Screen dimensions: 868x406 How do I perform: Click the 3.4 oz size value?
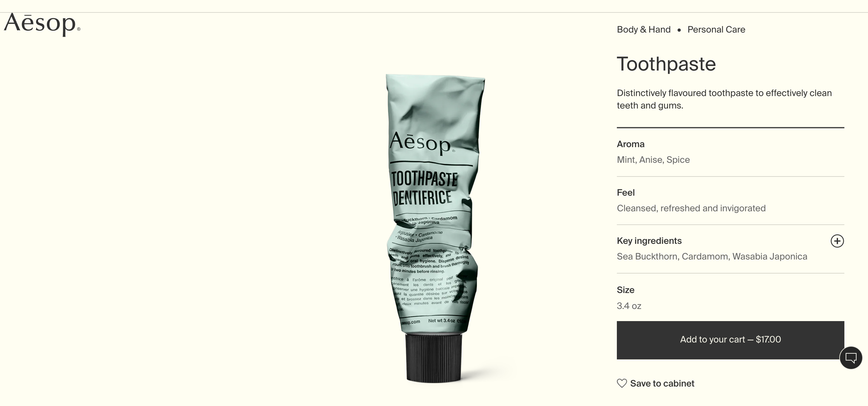coord(629,306)
